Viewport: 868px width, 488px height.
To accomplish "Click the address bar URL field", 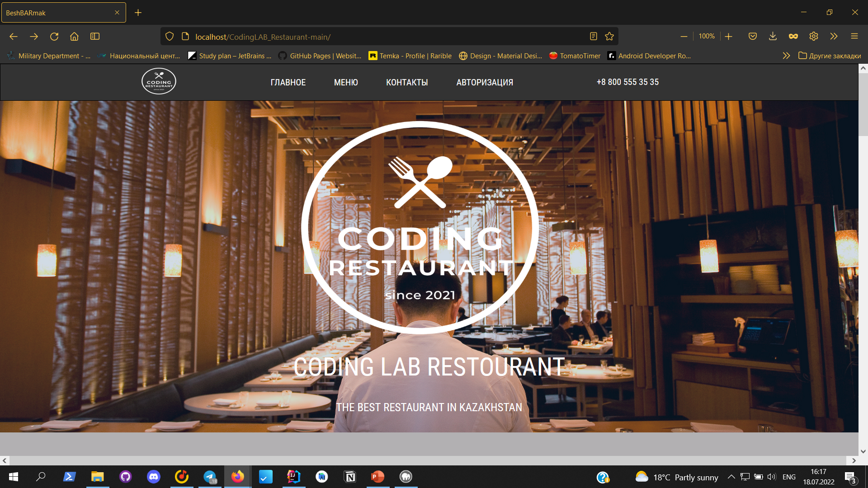I will [x=389, y=37].
